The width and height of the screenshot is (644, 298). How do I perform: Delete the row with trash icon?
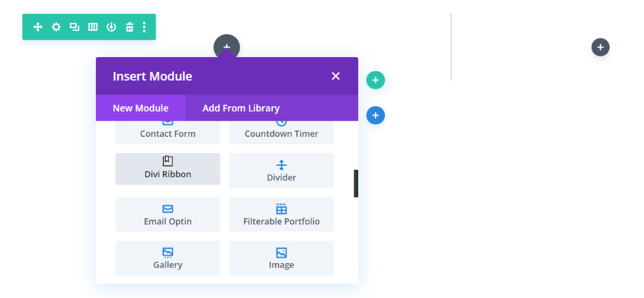click(129, 27)
